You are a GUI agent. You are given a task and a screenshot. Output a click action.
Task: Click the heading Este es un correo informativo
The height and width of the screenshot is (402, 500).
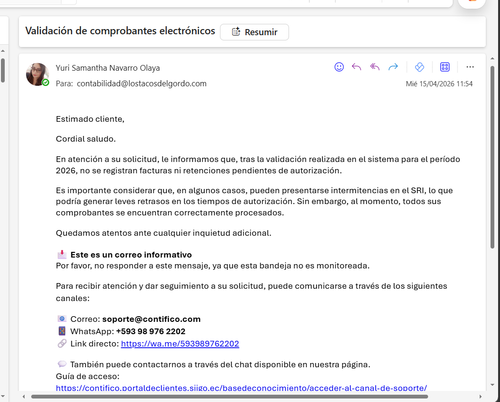coord(131,255)
